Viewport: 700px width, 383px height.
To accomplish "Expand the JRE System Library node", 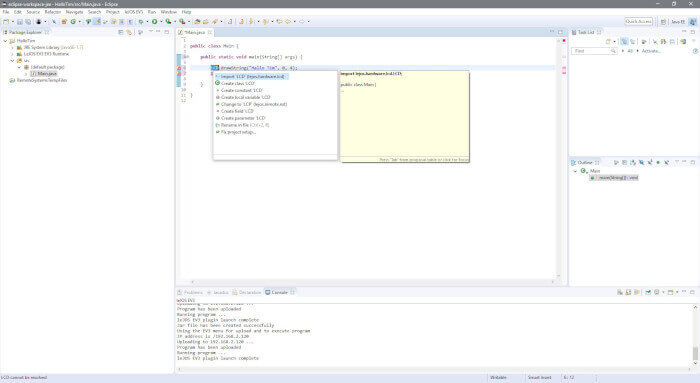I will [12, 47].
